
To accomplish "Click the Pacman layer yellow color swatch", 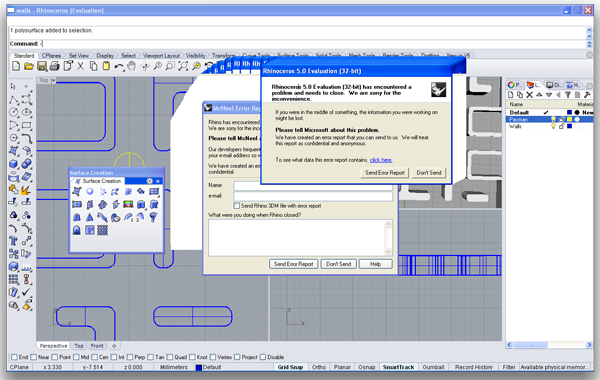I will pos(569,119).
